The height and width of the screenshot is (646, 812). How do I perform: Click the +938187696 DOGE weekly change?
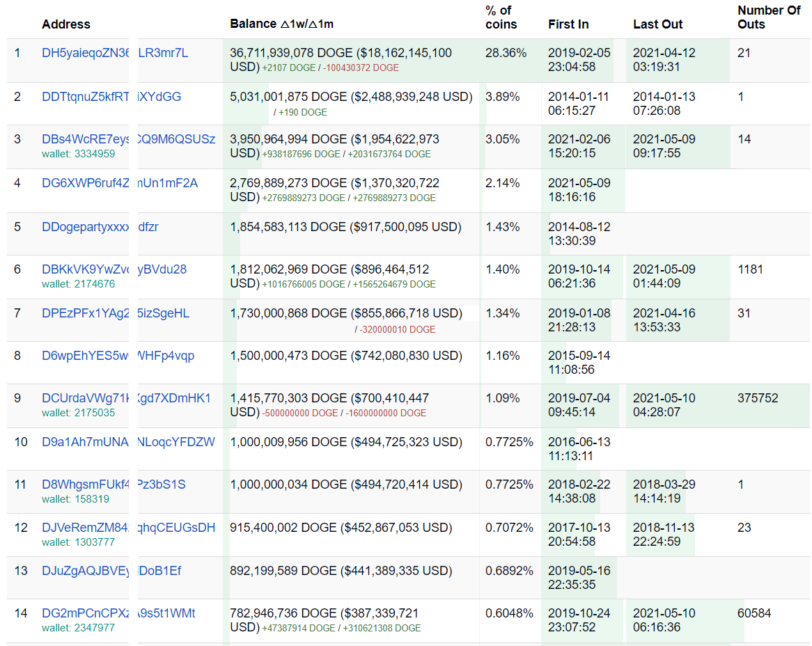(302, 155)
